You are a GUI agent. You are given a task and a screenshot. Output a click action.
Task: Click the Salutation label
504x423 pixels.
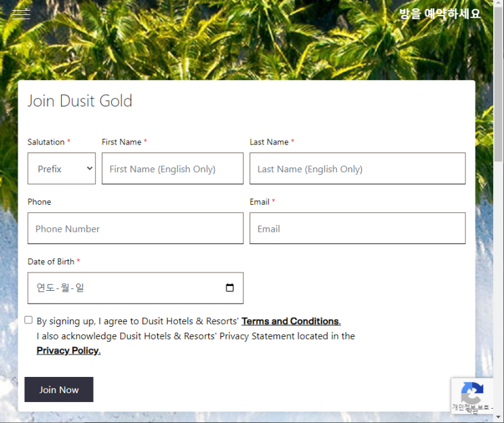tap(46, 142)
